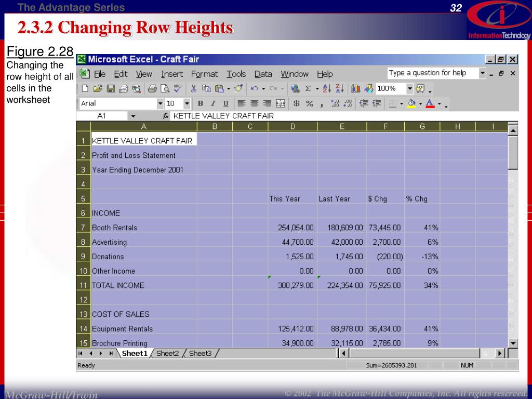
Task: Click the Print icon
Action: pyautogui.click(x=152, y=89)
